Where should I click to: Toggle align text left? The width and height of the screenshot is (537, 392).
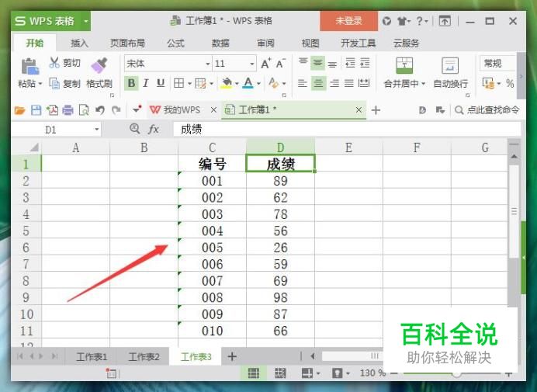click(x=303, y=83)
